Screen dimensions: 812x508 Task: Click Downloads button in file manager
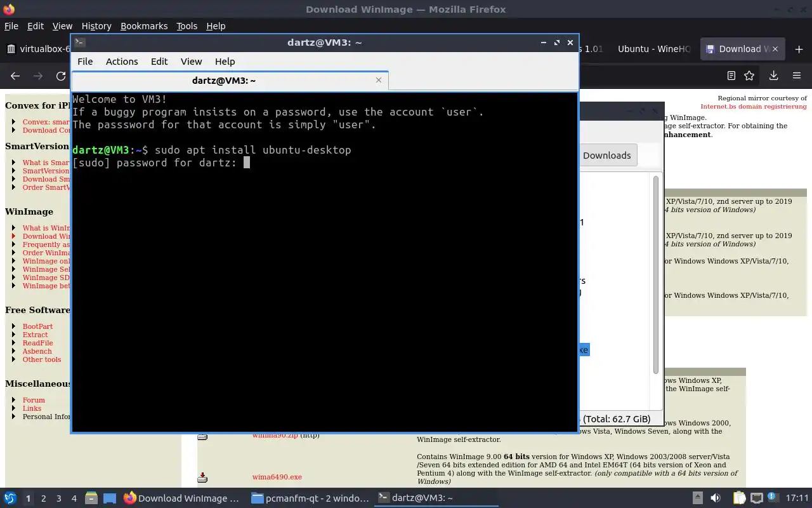[606, 155]
